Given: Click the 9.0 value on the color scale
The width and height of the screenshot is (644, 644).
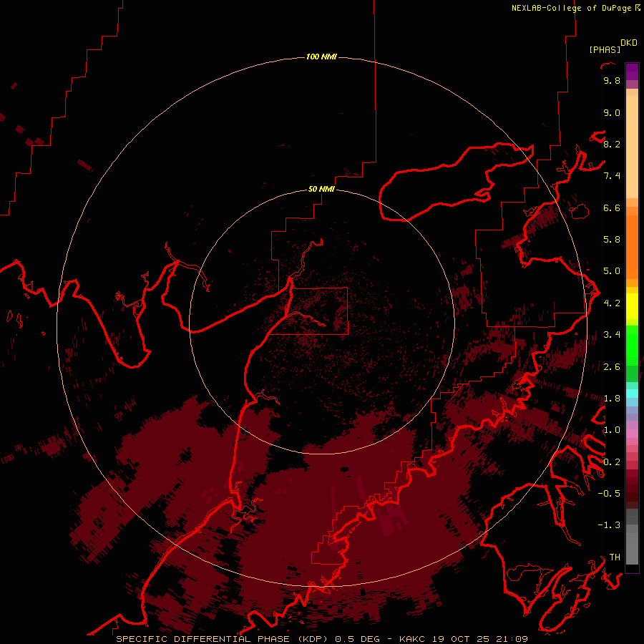Looking at the screenshot, I should click(x=612, y=112).
